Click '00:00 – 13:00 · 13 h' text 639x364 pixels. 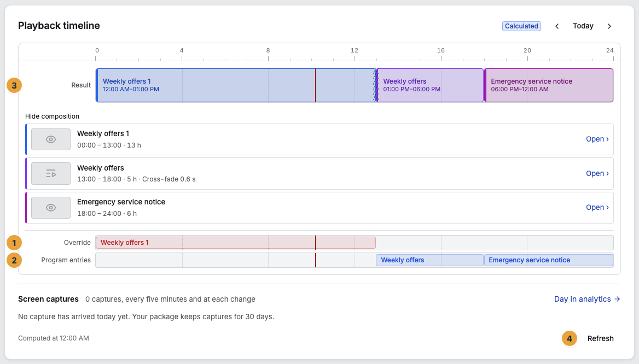click(109, 145)
